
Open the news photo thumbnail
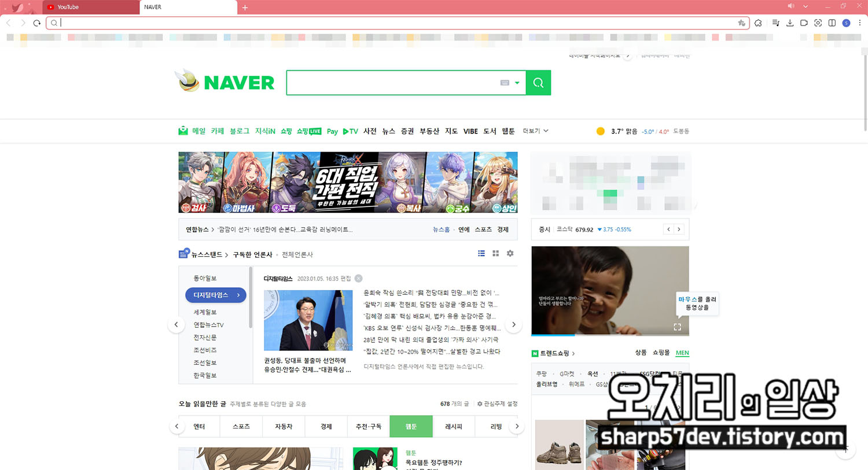coord(308,320)
